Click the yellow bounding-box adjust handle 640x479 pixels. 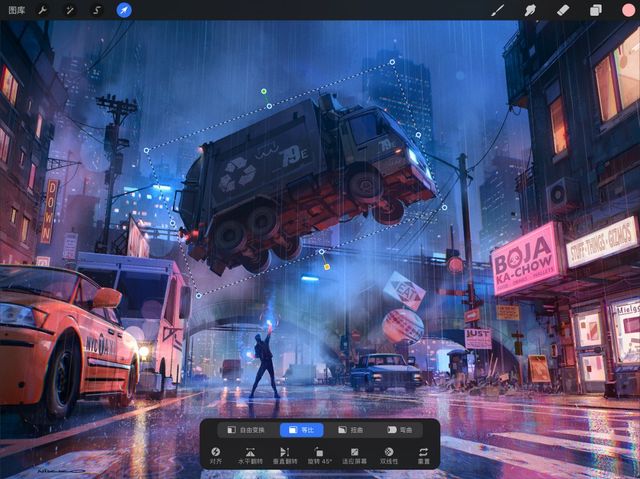[x=327, y=267]
